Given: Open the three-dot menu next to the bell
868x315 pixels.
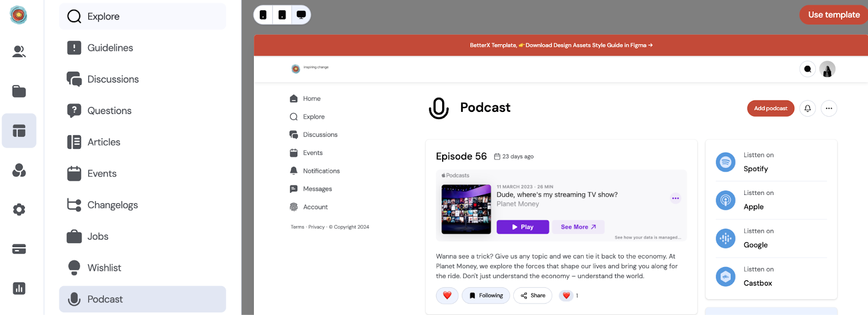Looking at the screenshot, I should pos(829,109).
